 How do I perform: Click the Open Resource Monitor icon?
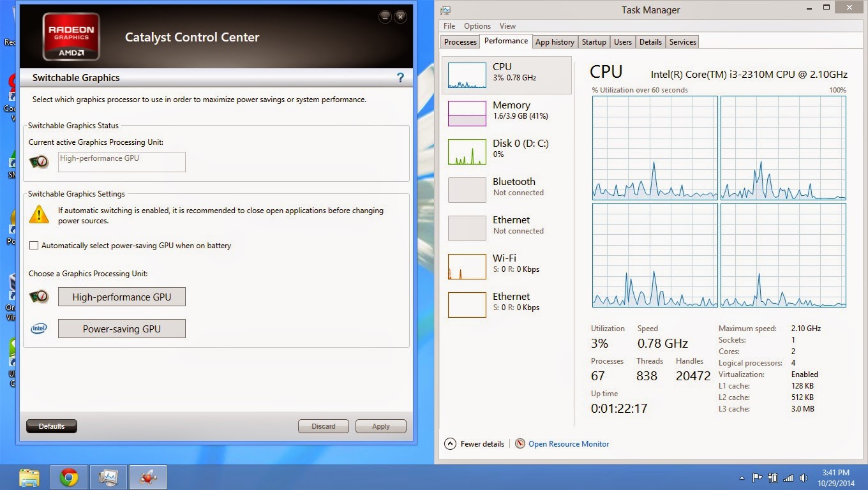coord(520,443)
